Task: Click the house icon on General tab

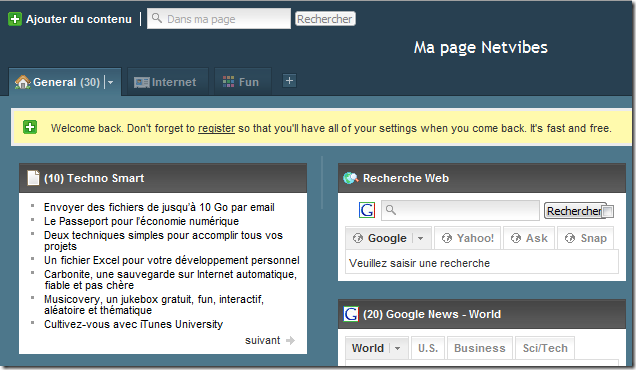Action: tap(23, 82)
